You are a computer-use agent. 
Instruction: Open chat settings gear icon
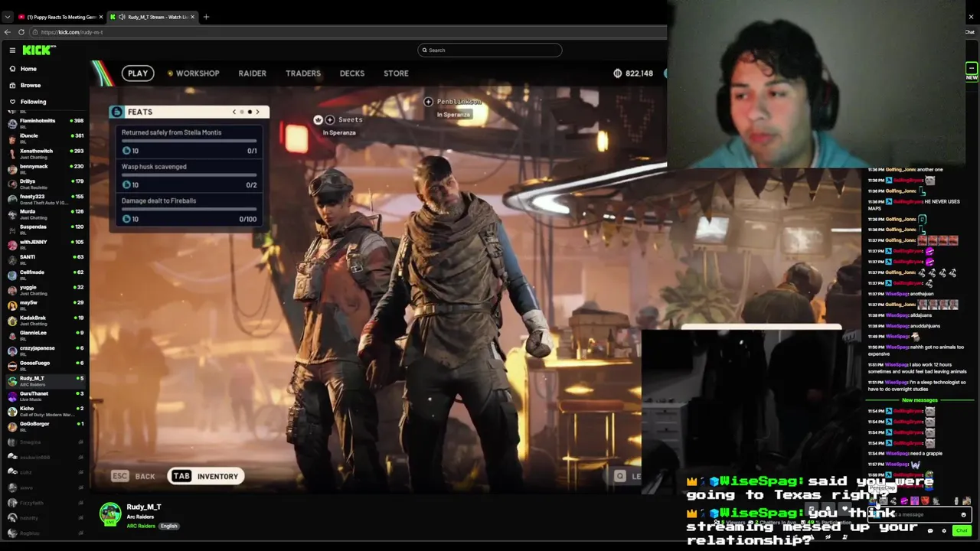point(944,530)
